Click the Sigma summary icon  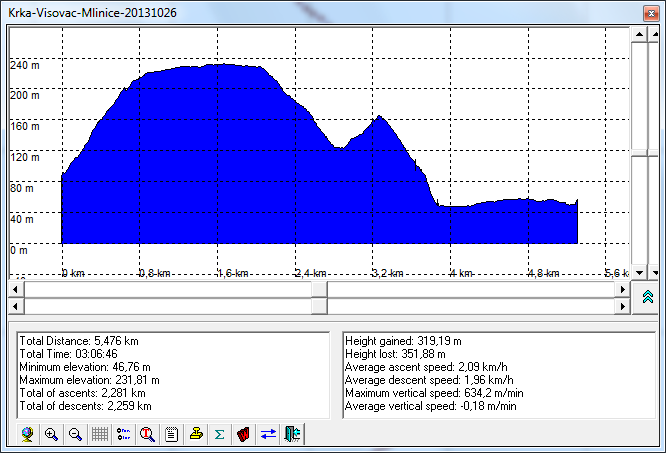click(x=220, y=434)
